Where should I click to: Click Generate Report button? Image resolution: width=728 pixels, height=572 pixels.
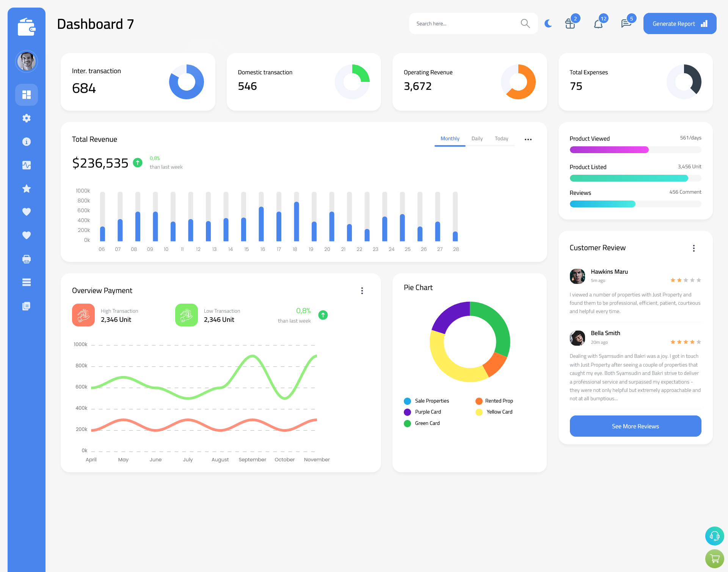click(679, 23)
